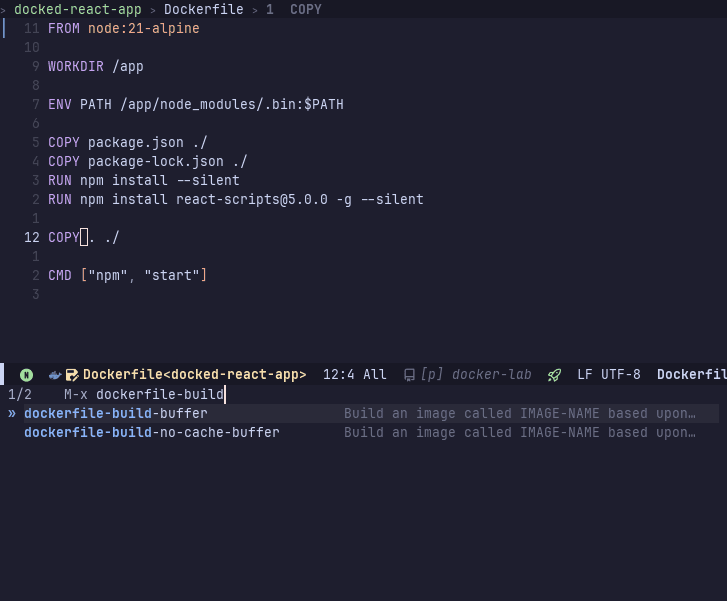Click the docker-lab project name in modeline
Viewport: 727px width, 601px height.
(x=491, y=375)
